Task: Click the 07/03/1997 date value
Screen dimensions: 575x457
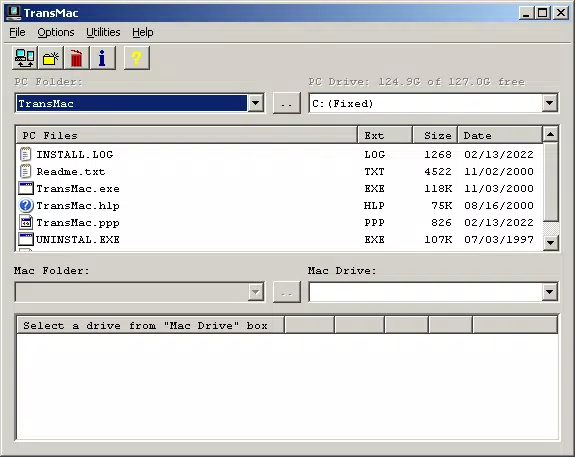Action: (x=499, y=240)
